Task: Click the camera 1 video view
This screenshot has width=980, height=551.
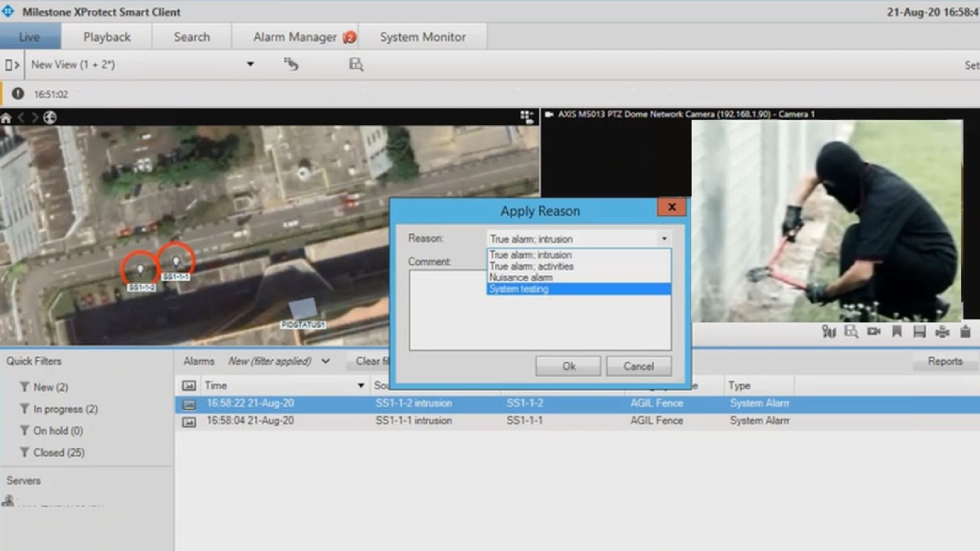Action: tap(827, 221)
